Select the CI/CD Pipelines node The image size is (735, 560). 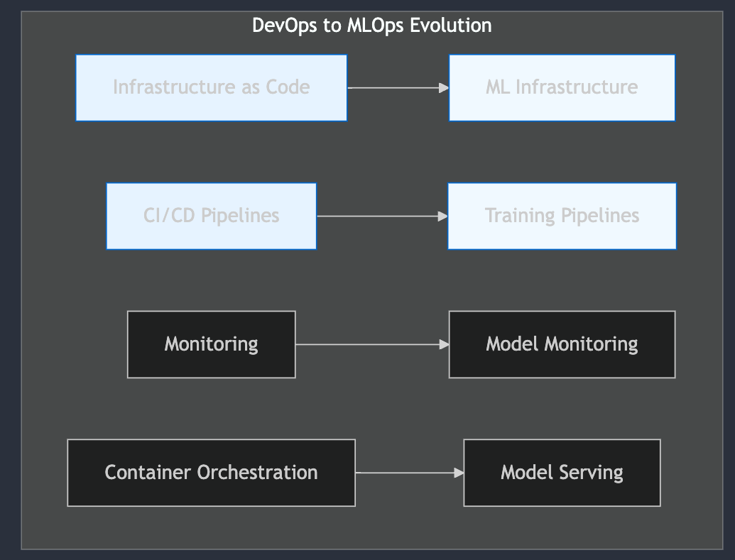click(x=211, y=216)
